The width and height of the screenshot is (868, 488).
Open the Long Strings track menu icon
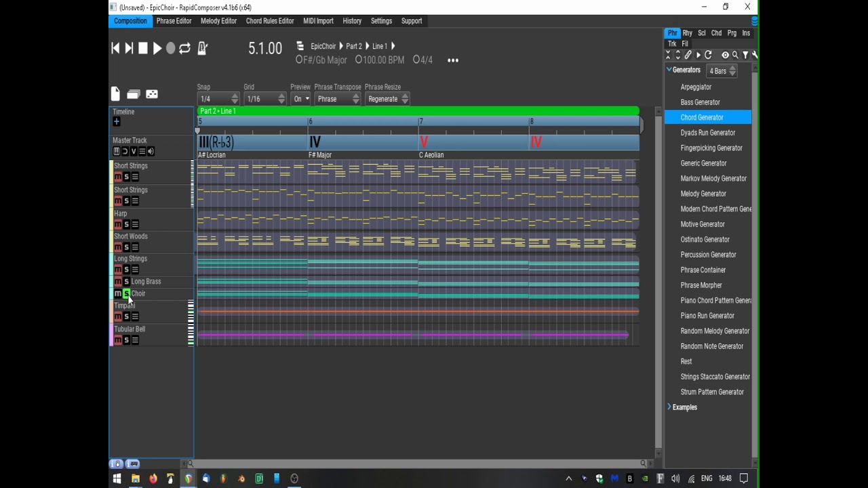point(135,270)
